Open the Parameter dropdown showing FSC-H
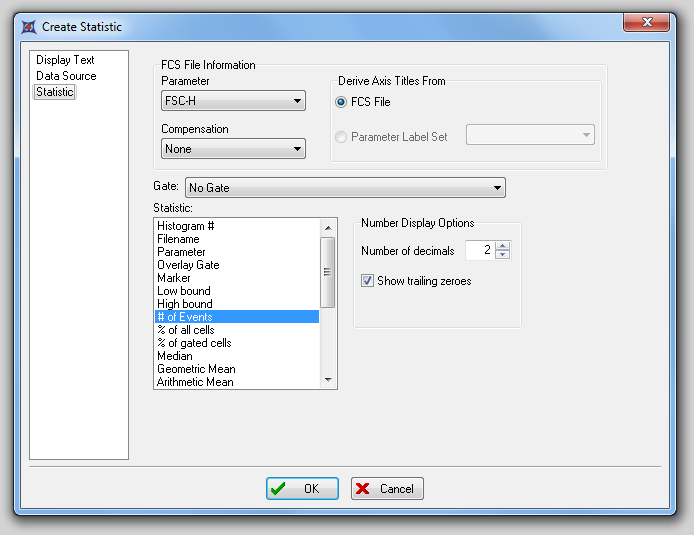The image size is (694, 535). (233, 101)
